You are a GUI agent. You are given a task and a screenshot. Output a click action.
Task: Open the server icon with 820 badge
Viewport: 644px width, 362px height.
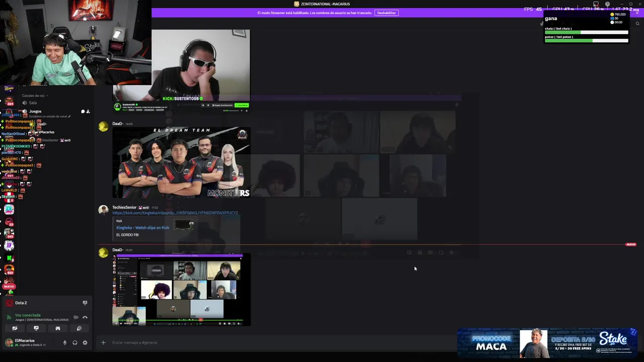[9, 270]
